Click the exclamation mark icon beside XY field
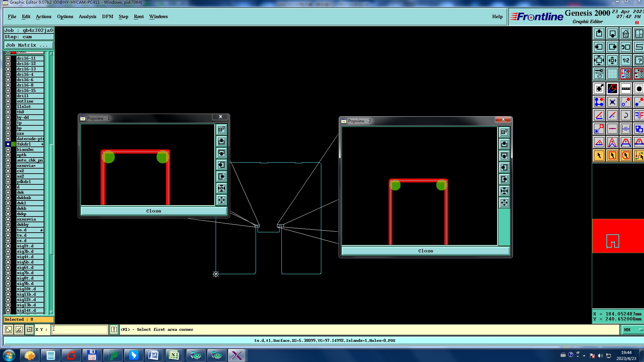Image resolution: width=644 pixels, height=362 pixels. 114,329
